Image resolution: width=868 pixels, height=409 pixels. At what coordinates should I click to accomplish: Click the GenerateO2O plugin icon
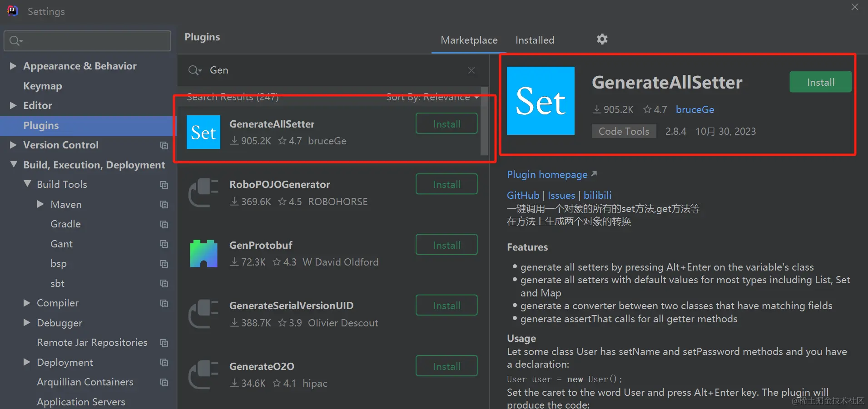(203, 375)
